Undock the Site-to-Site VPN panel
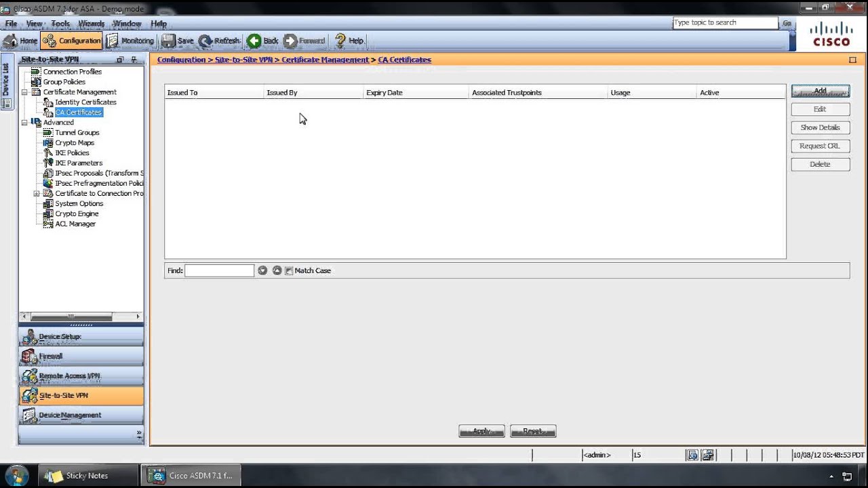The height and width of the screenshot is (488, 868). pos(120,60)
